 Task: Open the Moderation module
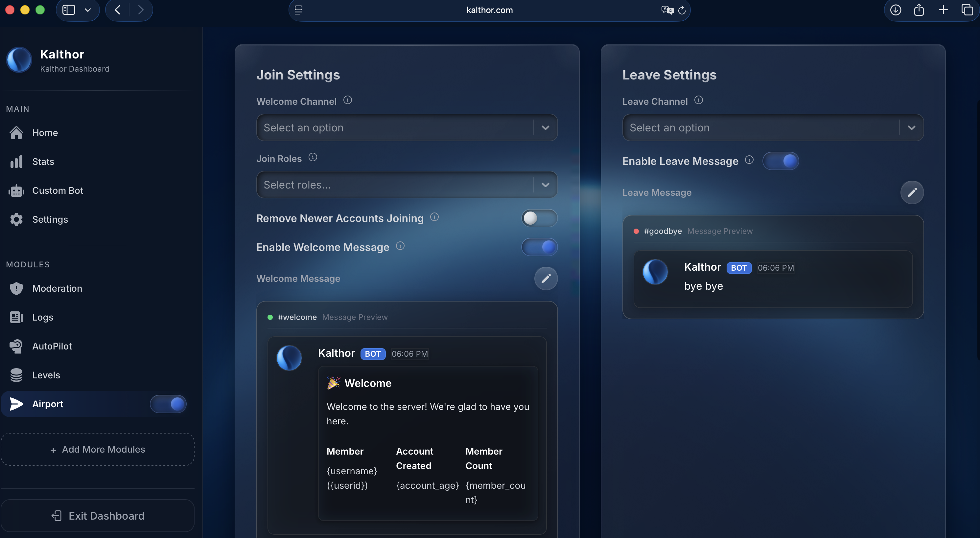pos(57,288)
